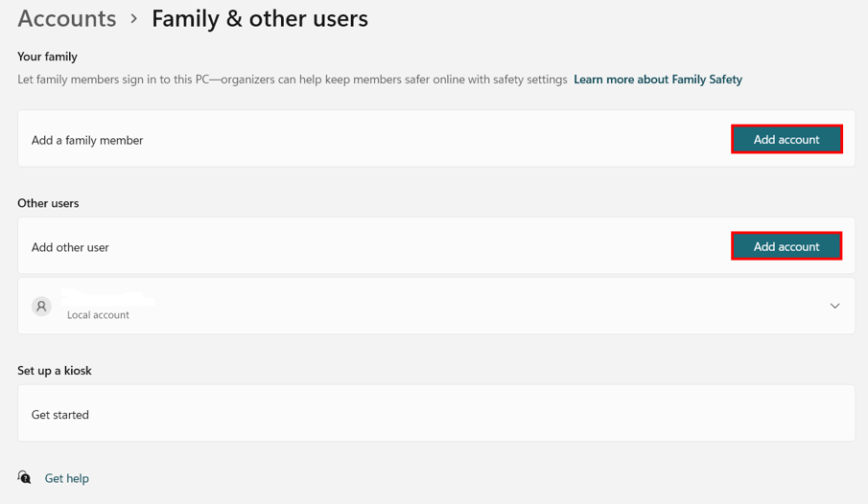
Task: Click the breadcrumb arrow after Accounts
Action: point(134,19)
